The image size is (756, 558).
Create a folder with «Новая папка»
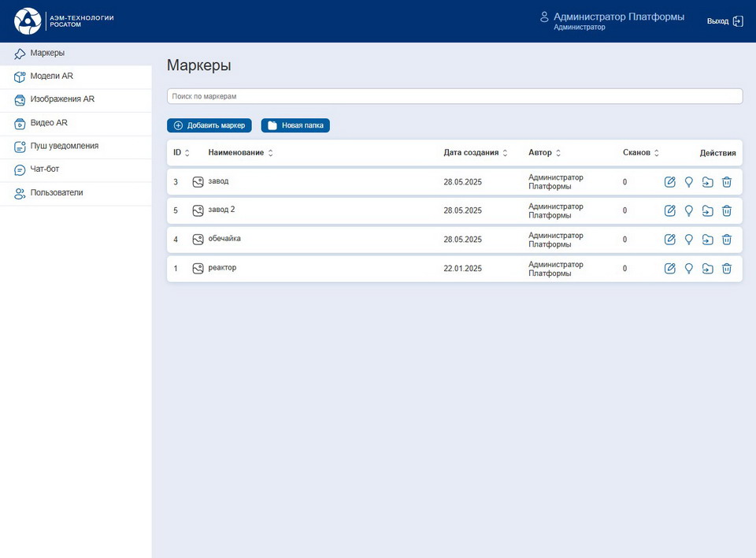point(295,125)
